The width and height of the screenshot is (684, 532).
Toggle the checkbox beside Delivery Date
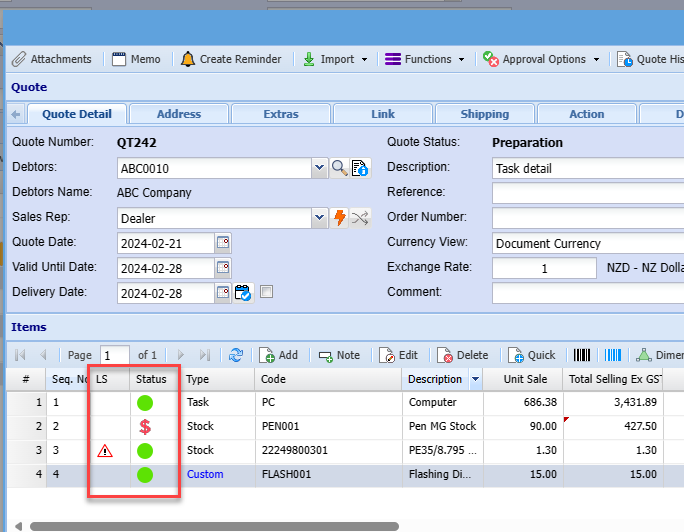click(x=266, y=292)
